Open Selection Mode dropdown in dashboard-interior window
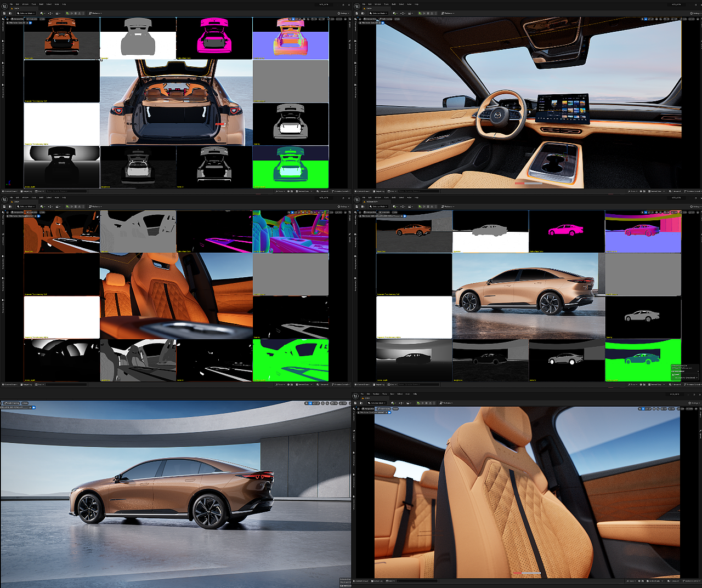702x588 pixels. [379, 13]
